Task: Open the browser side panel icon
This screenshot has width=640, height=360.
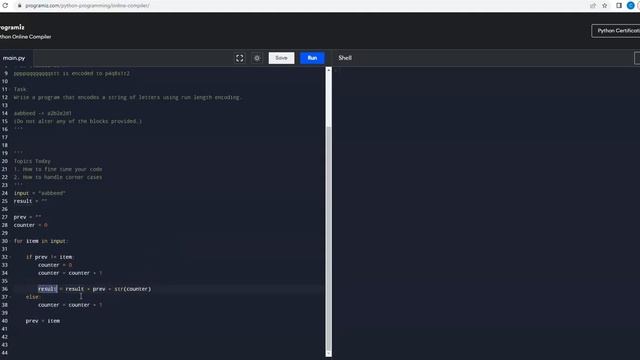Action: pyautogui.click(x=619, y=6)
